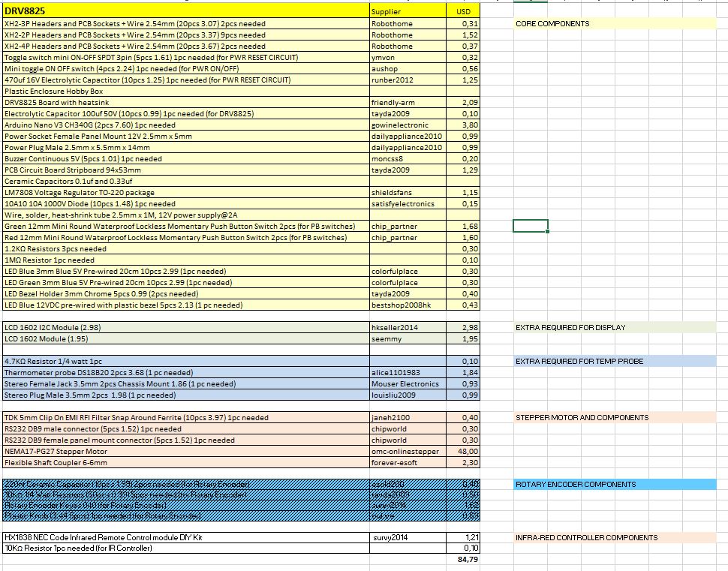The image size is (728, 571).
Task: Select Thermometer probe DS18B20 cell
Action: tap(186, 373)
